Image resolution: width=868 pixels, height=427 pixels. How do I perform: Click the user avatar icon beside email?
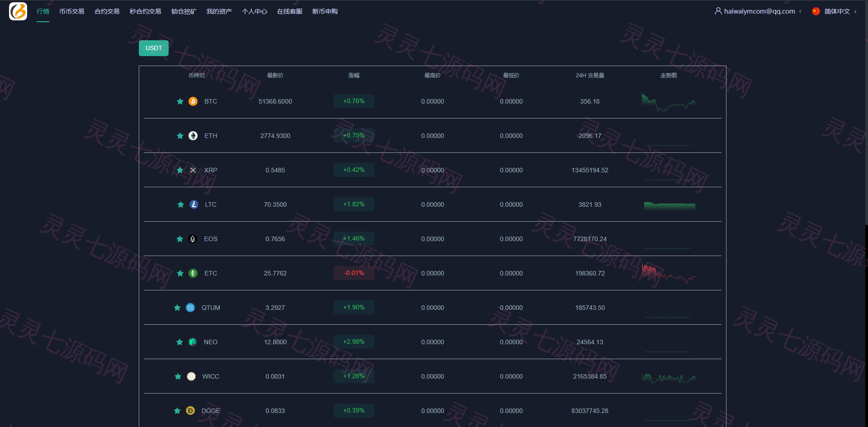click(718, 11)
